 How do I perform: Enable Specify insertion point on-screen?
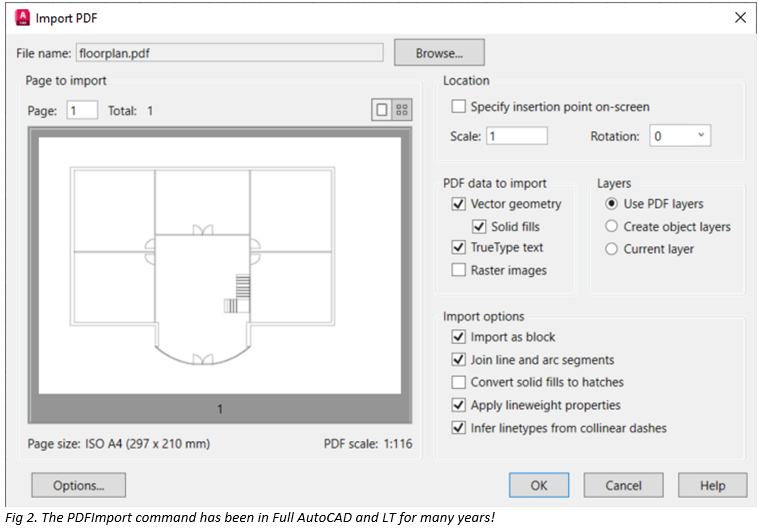(458, 106)
